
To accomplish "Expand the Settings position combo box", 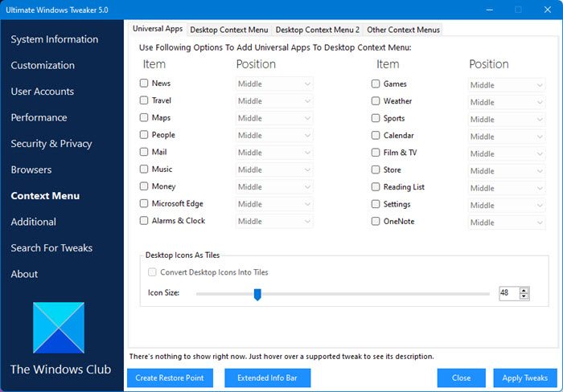I will click(x=507, y=205).
